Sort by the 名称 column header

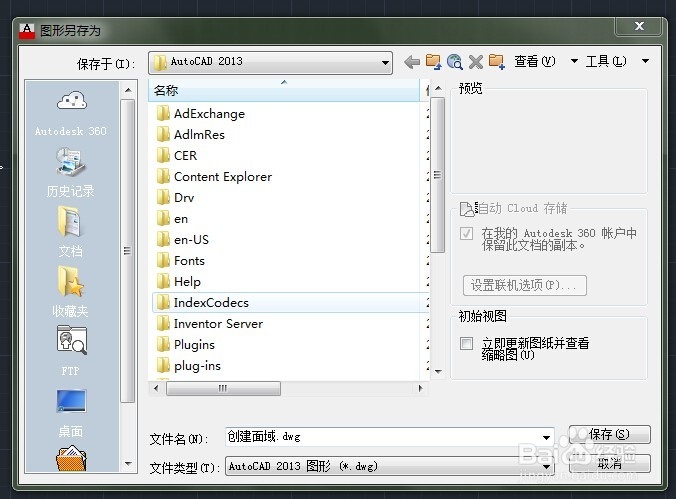(284, 90)
